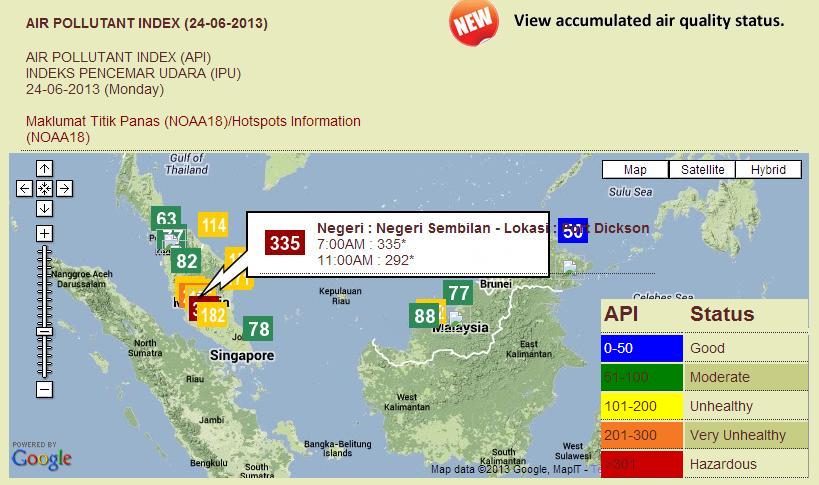Click the green 51-100 Moderate swatch
819x485 pixels.
[641, 377]
